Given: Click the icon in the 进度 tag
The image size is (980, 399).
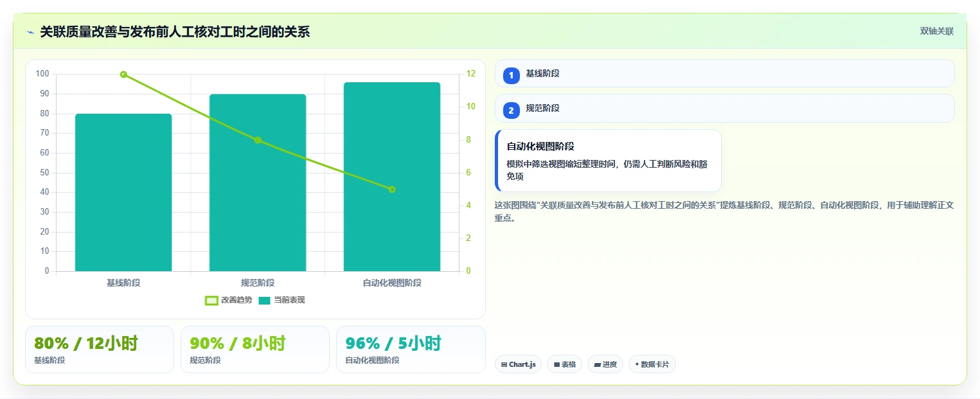Looking at the screenshot, I should [x=597, y=364].
